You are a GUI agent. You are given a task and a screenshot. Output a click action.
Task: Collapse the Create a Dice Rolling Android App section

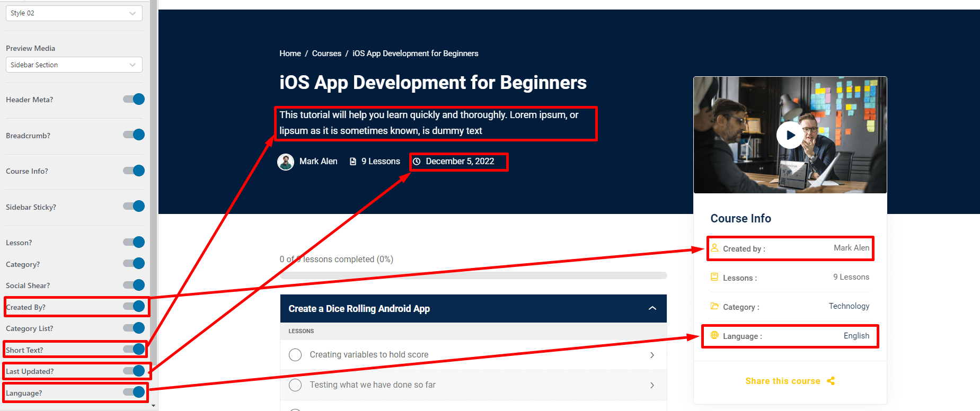click(652, 308)
